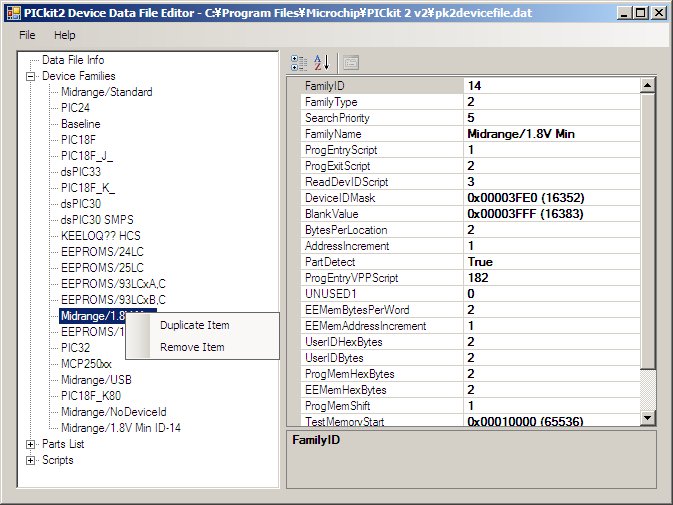Select the UserIDHexBytes property row
Screen dimensions: 673x505
(470, 342)
